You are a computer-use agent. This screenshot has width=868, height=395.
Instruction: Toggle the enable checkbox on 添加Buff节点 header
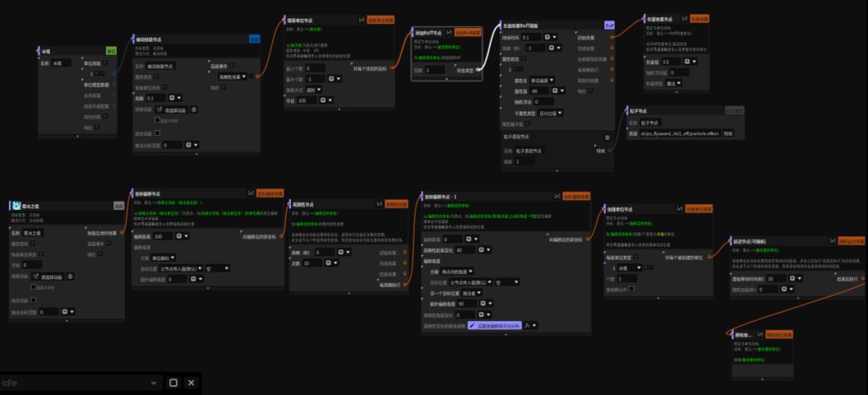click(449, 33)
